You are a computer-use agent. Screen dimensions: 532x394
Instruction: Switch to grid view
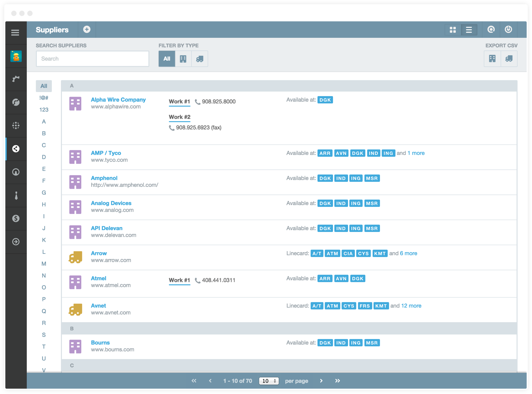tap(453, 30)
